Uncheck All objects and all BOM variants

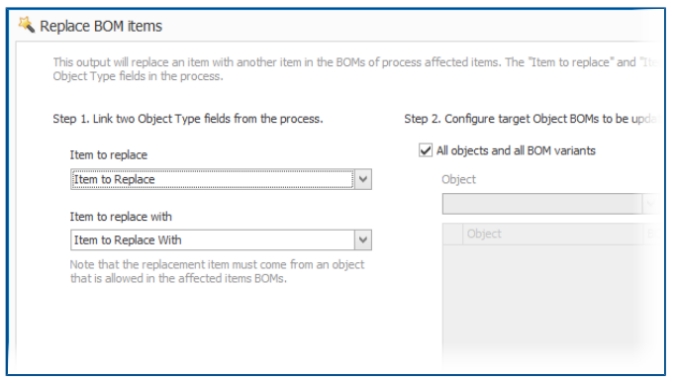426,151
